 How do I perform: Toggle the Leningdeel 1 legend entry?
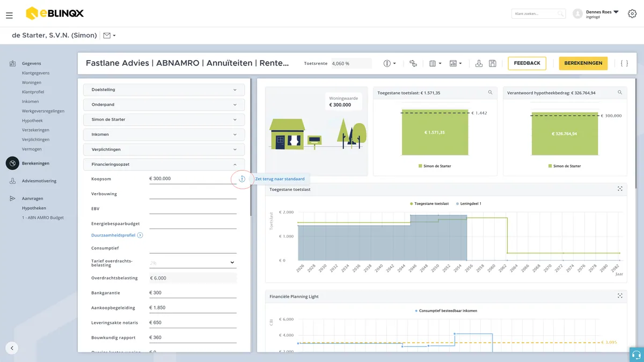(469, 204)
